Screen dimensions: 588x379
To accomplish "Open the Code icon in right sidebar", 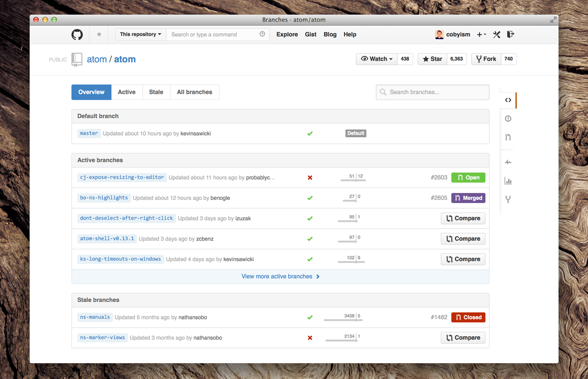I will coord(508,100).
